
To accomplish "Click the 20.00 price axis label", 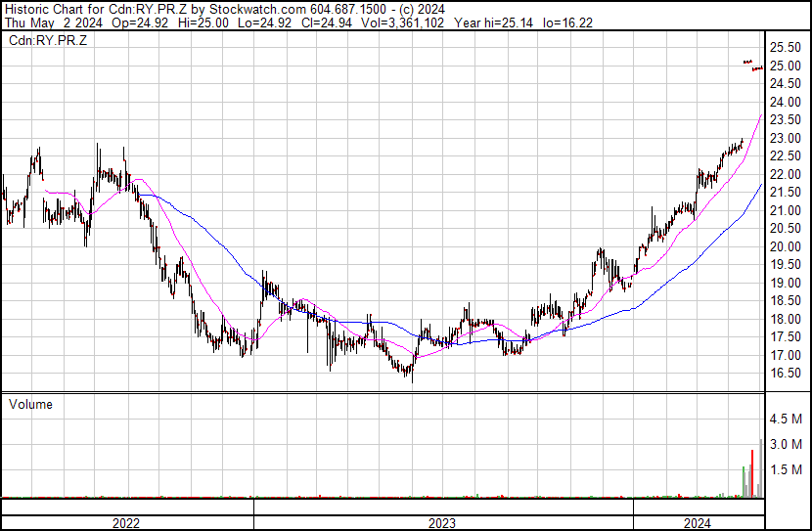I will (786, 247).
